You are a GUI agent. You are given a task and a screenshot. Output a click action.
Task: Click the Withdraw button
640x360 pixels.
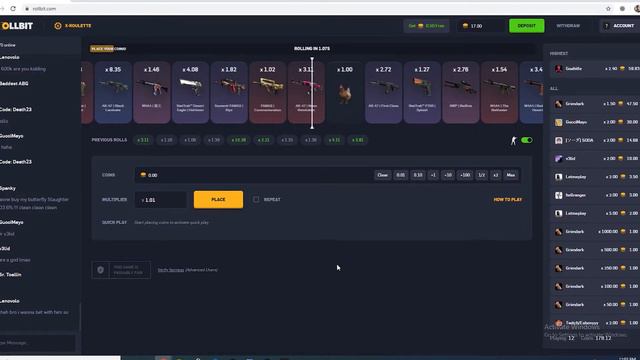pyautogui.click(x=568, y=26)
